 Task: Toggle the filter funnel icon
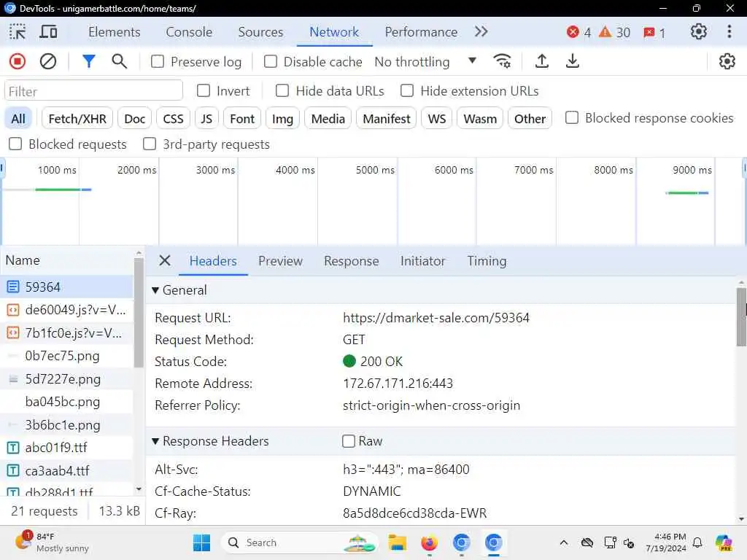(x=88, y=61)
